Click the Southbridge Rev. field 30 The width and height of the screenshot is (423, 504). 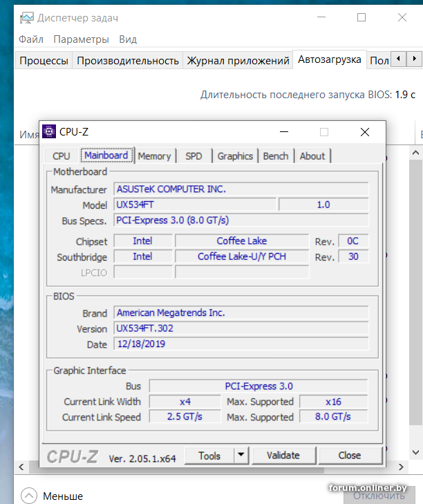click(x=353, y=256)
